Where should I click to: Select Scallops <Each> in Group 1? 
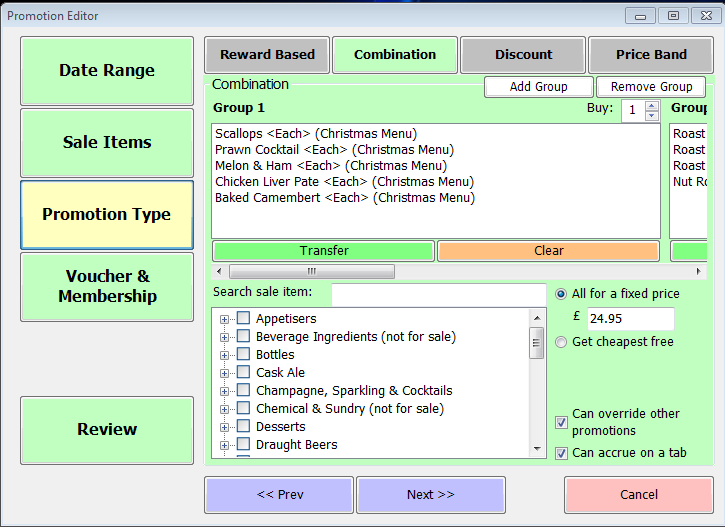(x=316, y=134)
